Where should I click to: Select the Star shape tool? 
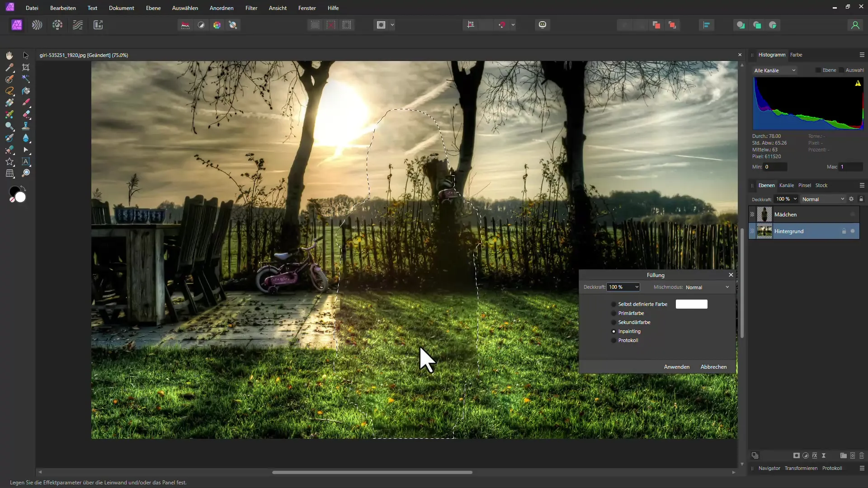click(x=9, y=161)
